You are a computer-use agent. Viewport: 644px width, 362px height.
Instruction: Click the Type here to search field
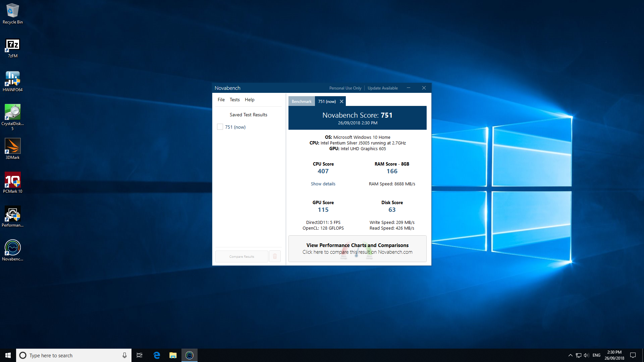[74, 355]
